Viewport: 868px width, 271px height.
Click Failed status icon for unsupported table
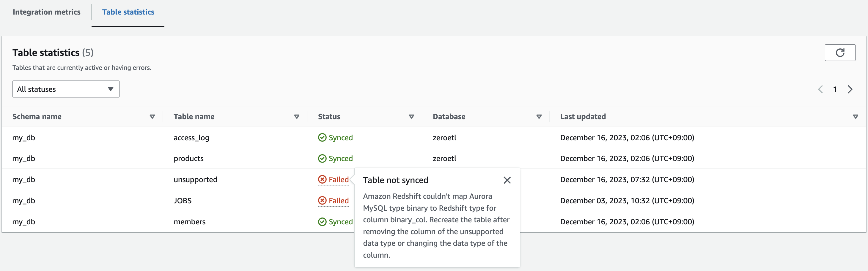(322, 179)
